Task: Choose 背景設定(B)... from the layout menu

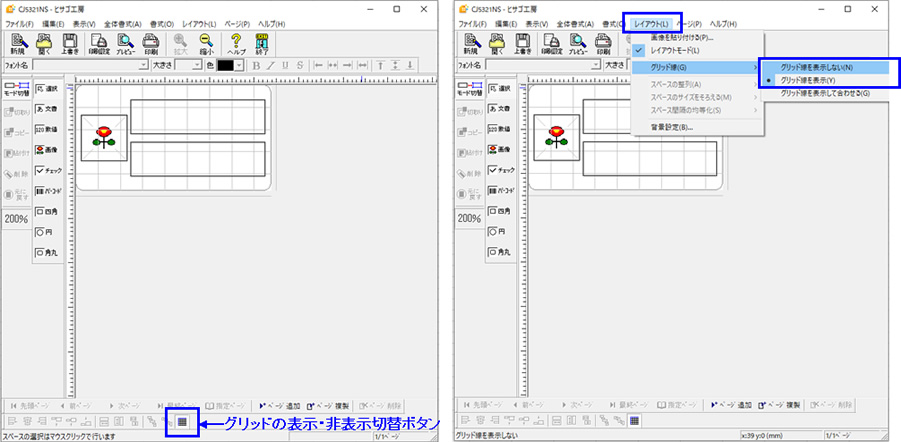Action: pyautogui.click(x=672, y=127)
